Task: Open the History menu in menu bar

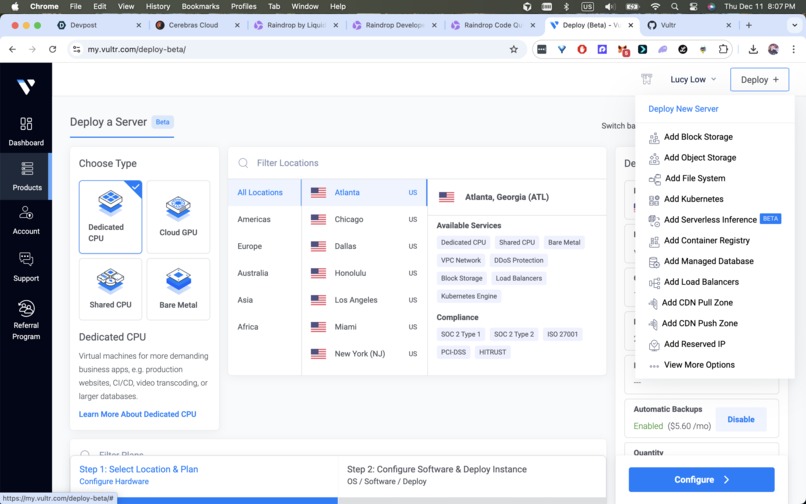Action: click(x=157, y=6)
